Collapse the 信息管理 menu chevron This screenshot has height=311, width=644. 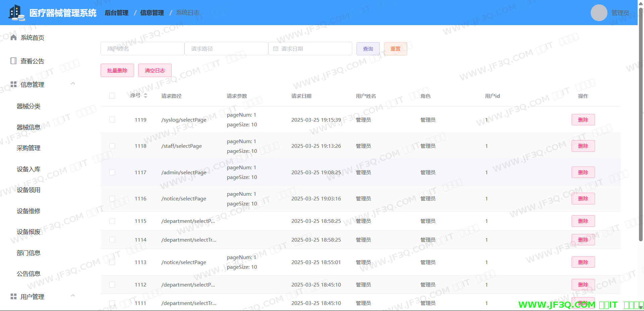(x=73, y=84)
